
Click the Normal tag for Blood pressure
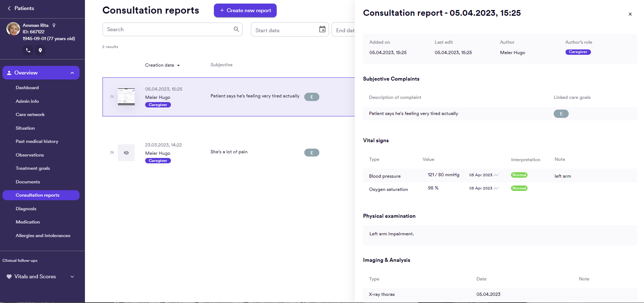519,175
